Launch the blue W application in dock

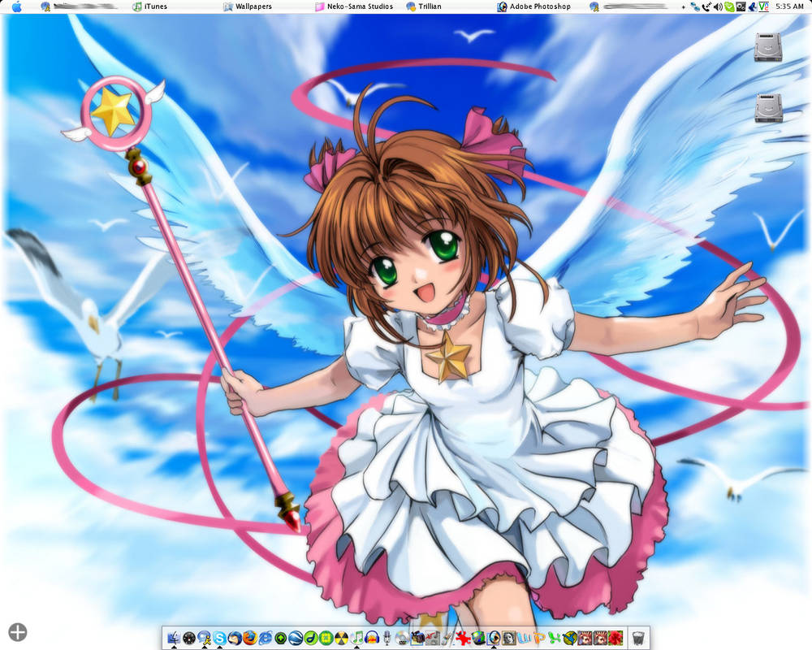tap(524, 638)
